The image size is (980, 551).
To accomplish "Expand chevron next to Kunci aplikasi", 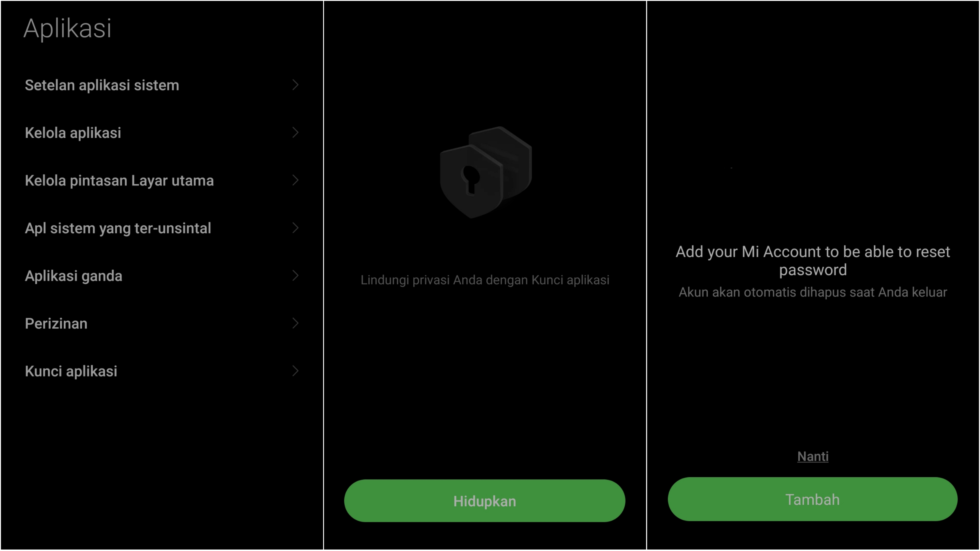I will pos(295,370).
